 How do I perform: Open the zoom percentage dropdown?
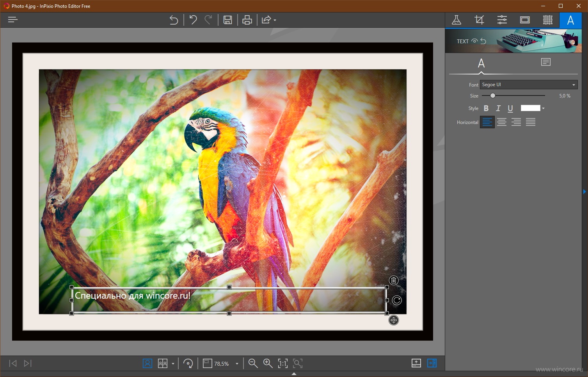[237, 364]
